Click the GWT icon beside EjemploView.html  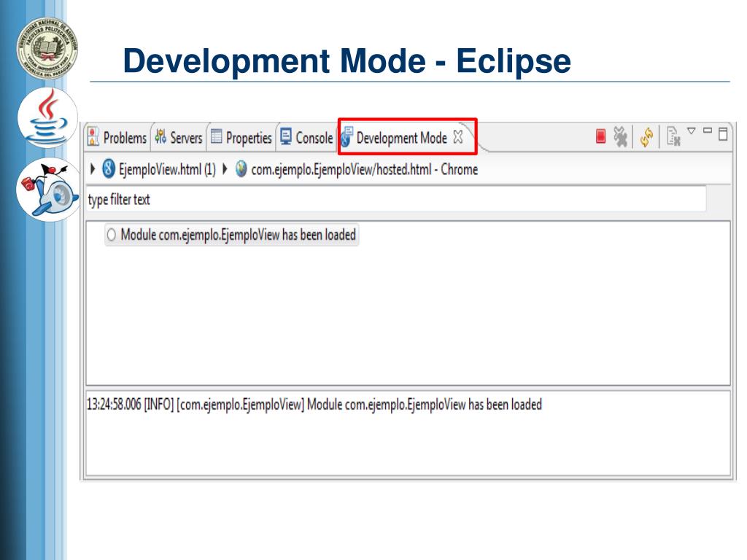tap(109, 169)
